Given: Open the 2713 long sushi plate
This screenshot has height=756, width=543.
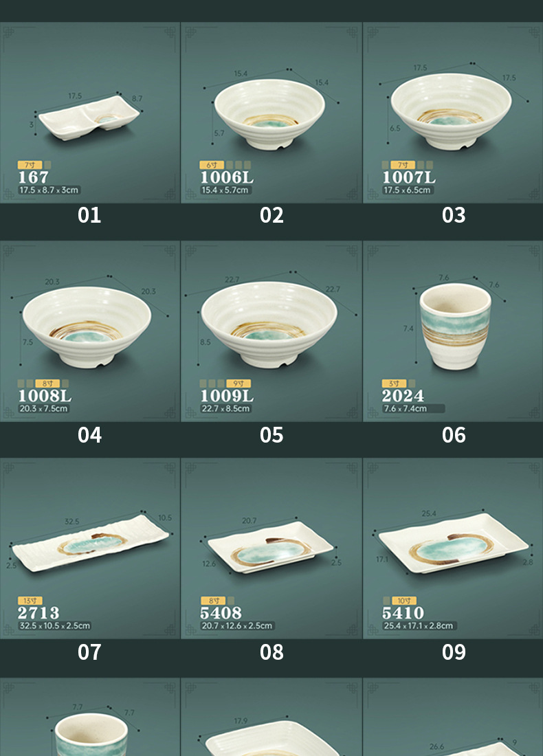Looking at the screenshot, I should pos(89,548).
